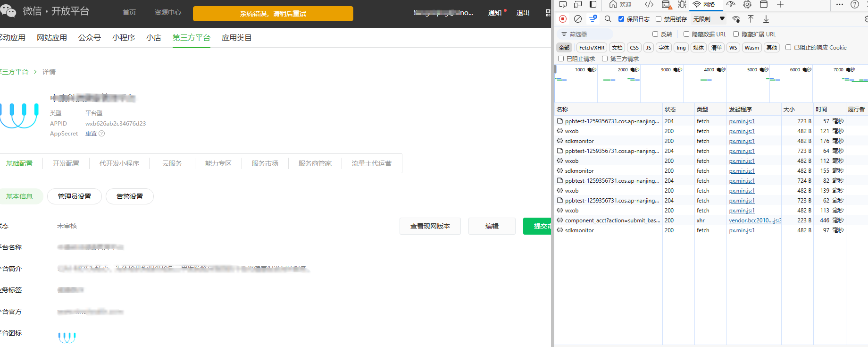The height and width of the screenshot is (347, 868).
Task: Toggle the network filter bar icon
Action: (x=593, y=19)
